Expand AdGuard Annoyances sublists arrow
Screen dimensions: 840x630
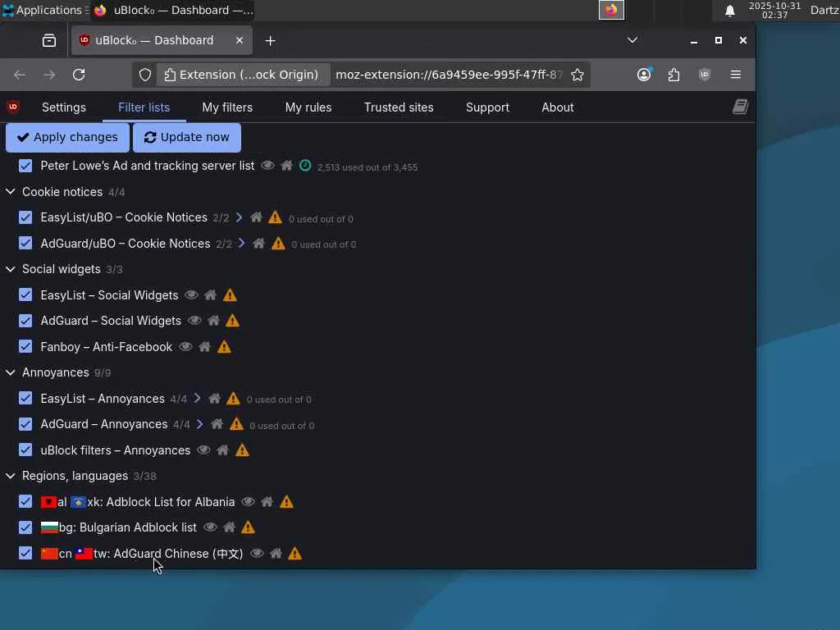coord(200,424)
